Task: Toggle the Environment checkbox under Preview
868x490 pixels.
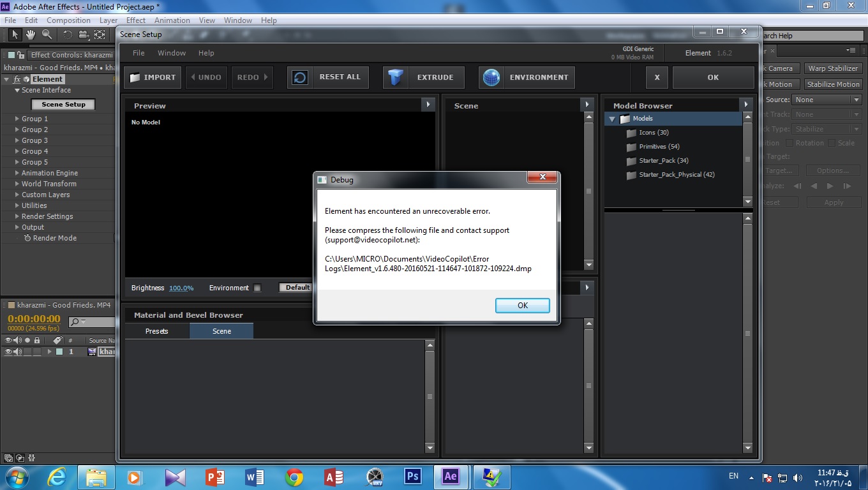Action: (x=257, y=288)
